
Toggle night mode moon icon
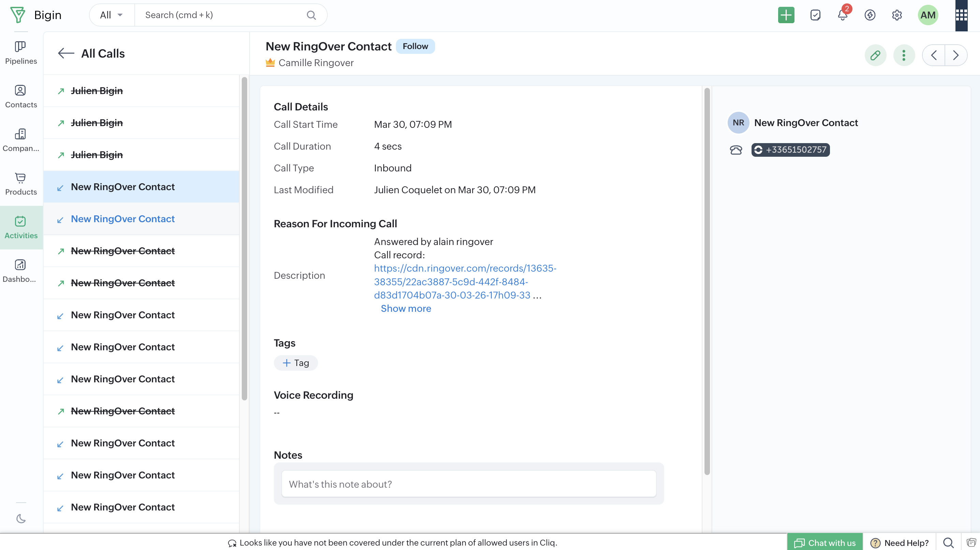(x=21, y=518)
